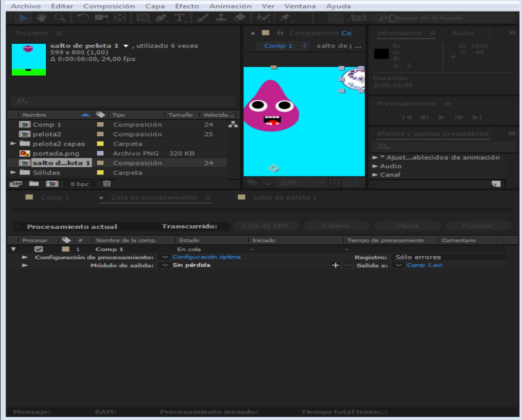Image resolution: width=522 pixels, height=420 pixels.
Task: Click the label swatch of pelota2 row
Action: click(100, 134)
